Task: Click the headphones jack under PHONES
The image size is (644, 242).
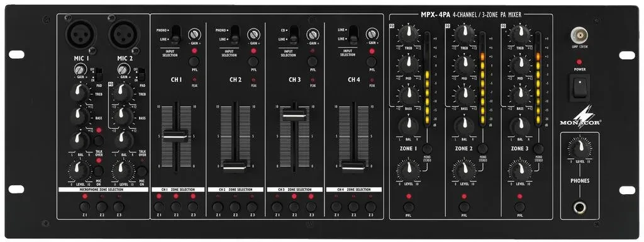Action: 580,206
